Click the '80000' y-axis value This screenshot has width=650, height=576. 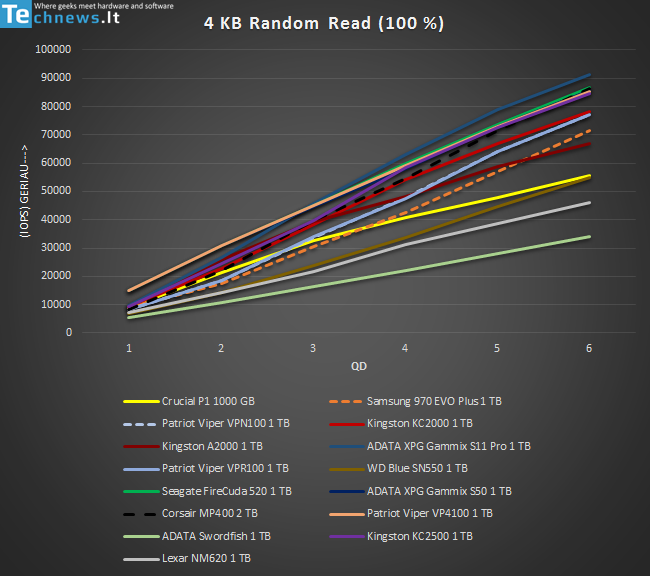56,106
